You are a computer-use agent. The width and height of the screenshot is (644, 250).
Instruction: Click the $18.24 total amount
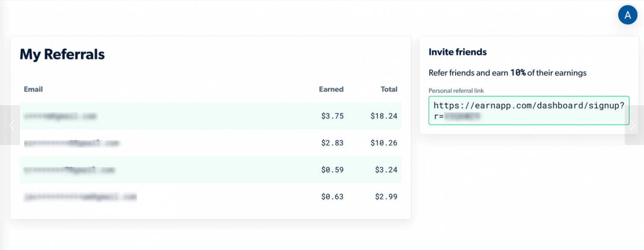coord(384,116)
